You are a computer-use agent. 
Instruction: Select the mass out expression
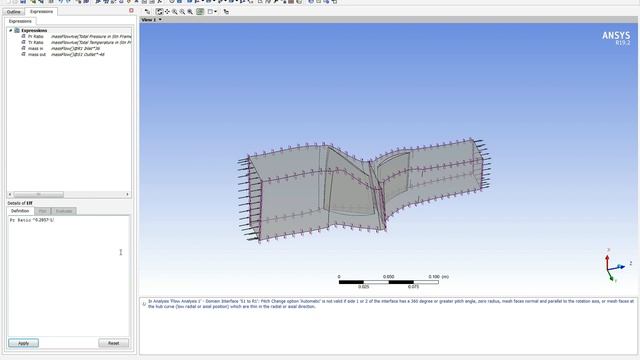(37, 54)
